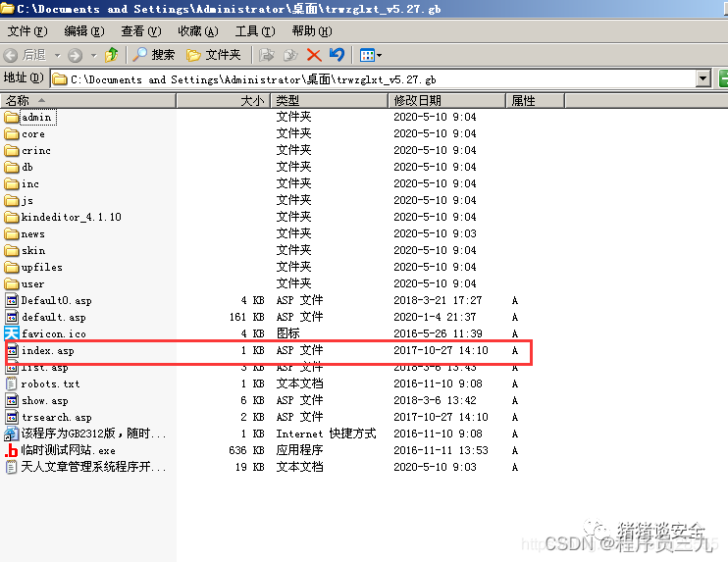The width and height of the screenshot is (728, 562).
Task: Click the Forward arrow icon
Action: tap(75, 55)
